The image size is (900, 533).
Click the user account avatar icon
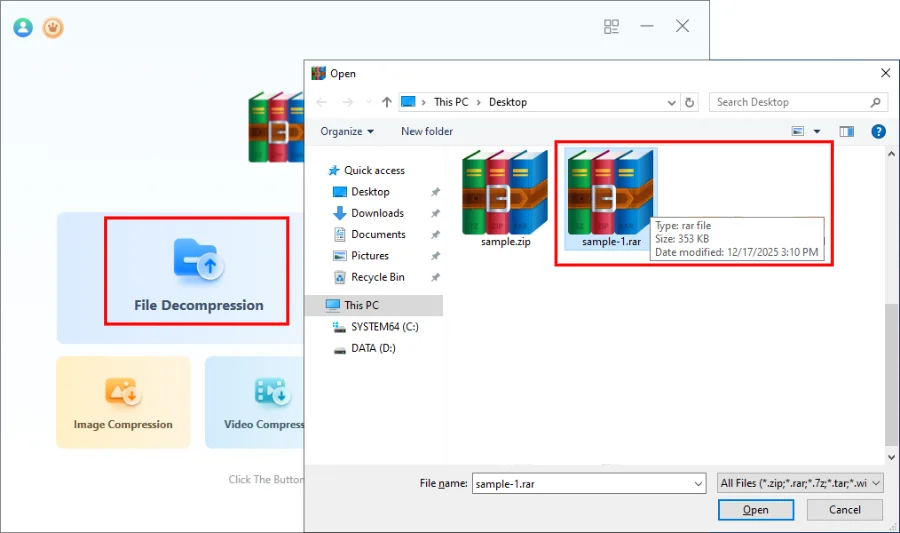23,27
